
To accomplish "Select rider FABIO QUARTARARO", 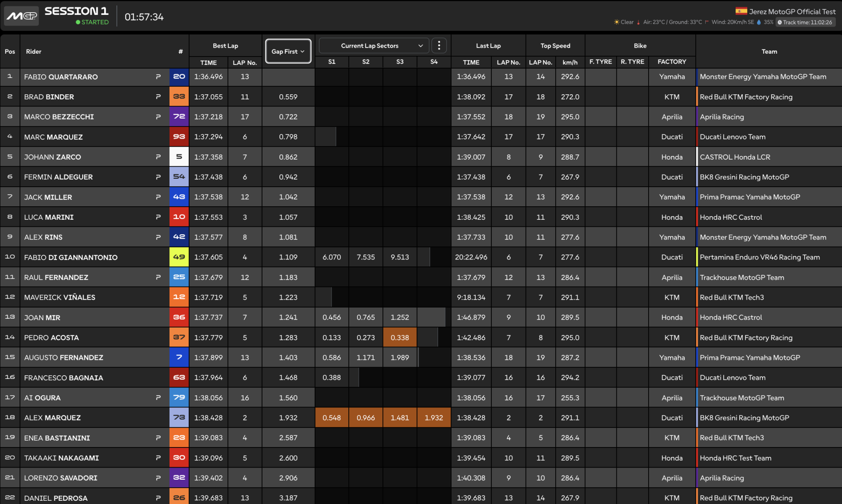I will pyautogui.click(x=61, y=77).
